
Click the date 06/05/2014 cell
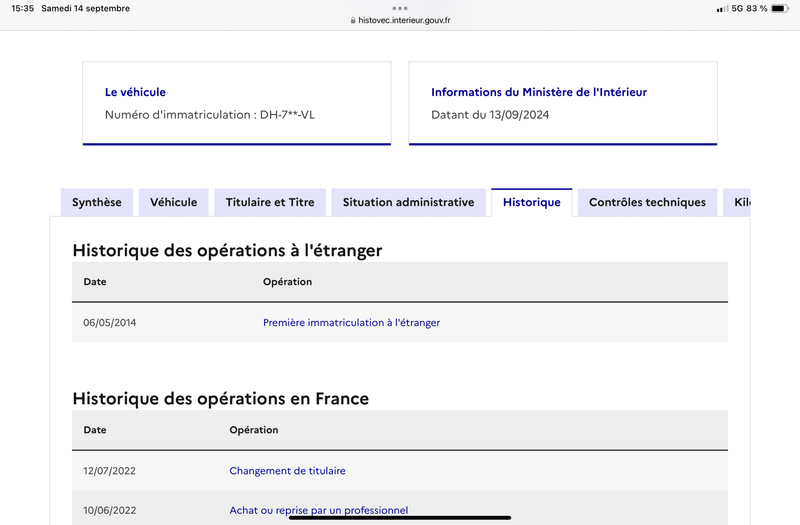(x=110, y=322)
